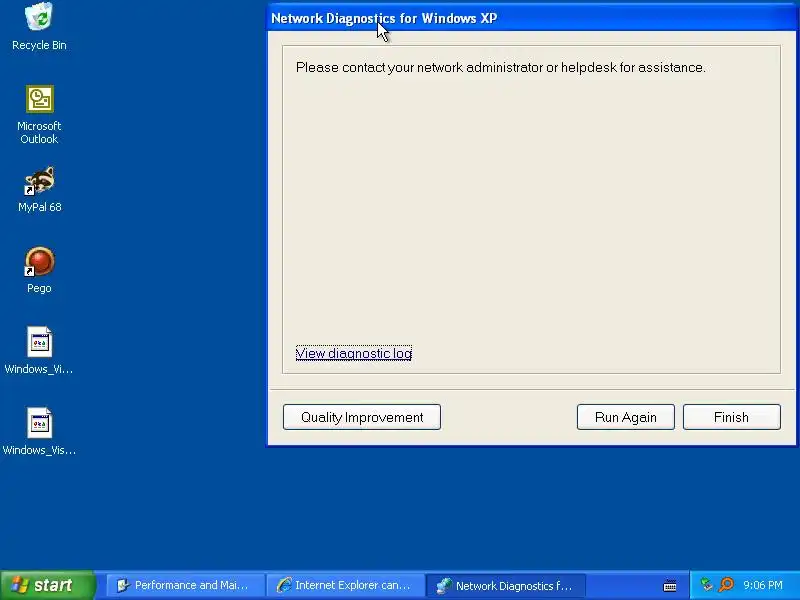Screen dimensions: 800x600
Task: Switch to Internet Explorer taskbar window
Action: (x=345, y=585)
